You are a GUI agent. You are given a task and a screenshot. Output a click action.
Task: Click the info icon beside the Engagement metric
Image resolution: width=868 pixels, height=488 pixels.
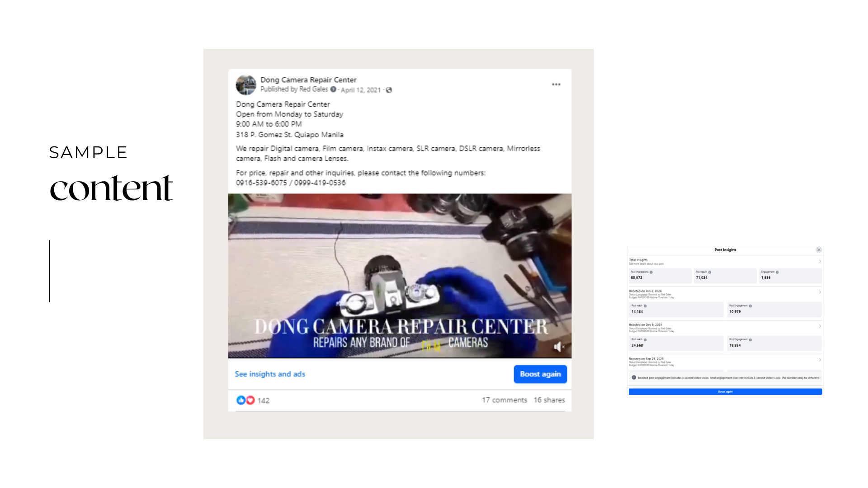(777, 272)
